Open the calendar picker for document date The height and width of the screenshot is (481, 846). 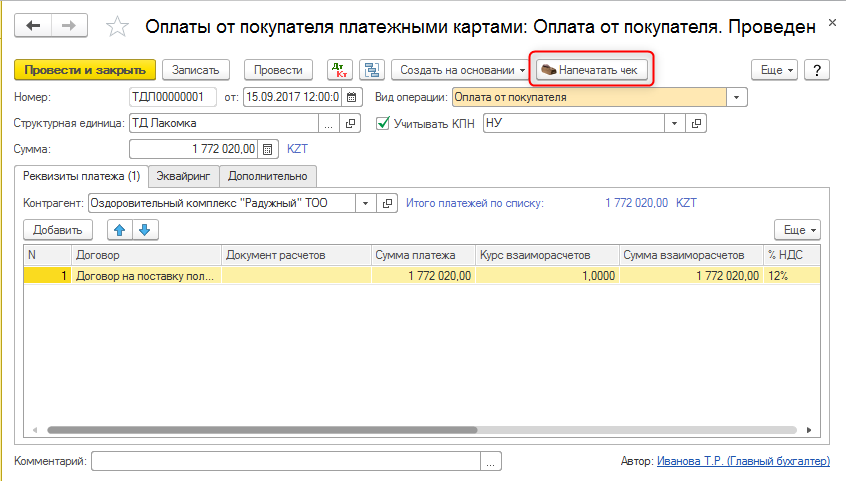351,97
